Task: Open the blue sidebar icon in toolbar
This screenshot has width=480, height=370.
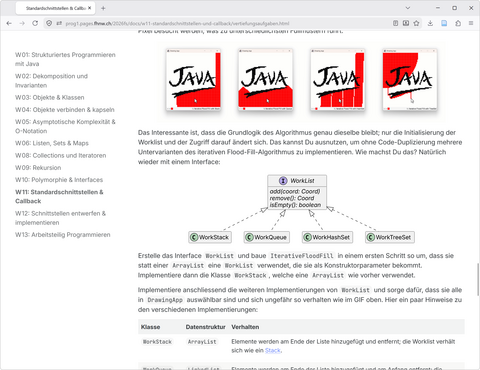Action: tap(444, 23)
